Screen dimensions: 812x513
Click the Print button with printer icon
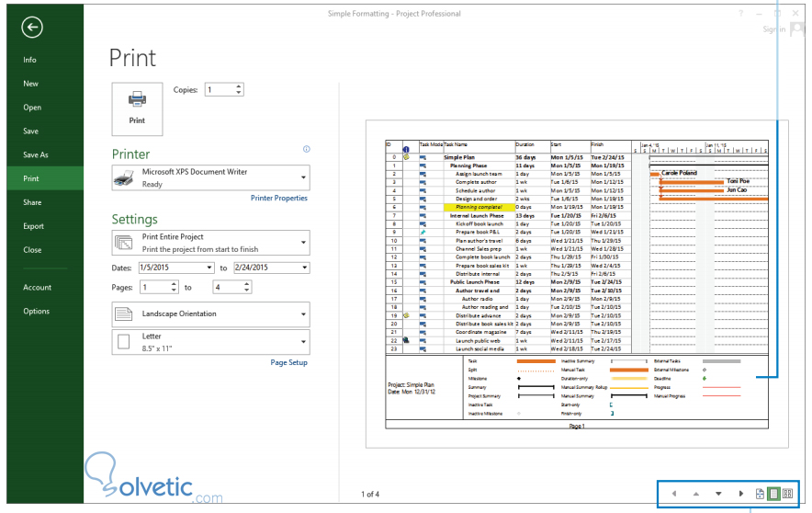[137, 108]
